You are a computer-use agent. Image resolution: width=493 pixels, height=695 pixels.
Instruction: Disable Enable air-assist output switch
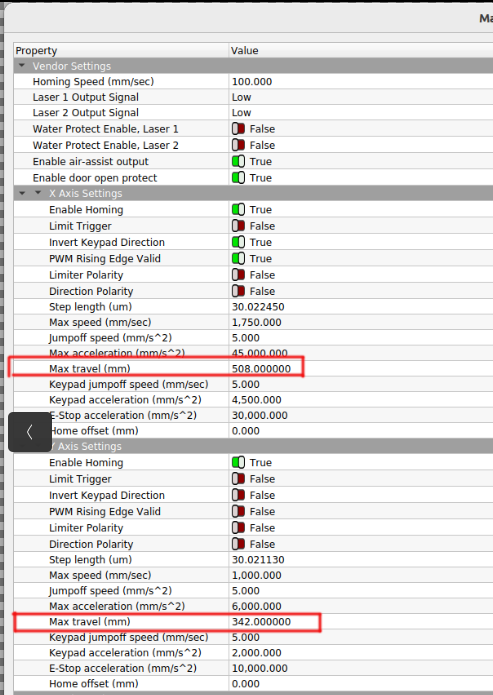click(239, 161)
